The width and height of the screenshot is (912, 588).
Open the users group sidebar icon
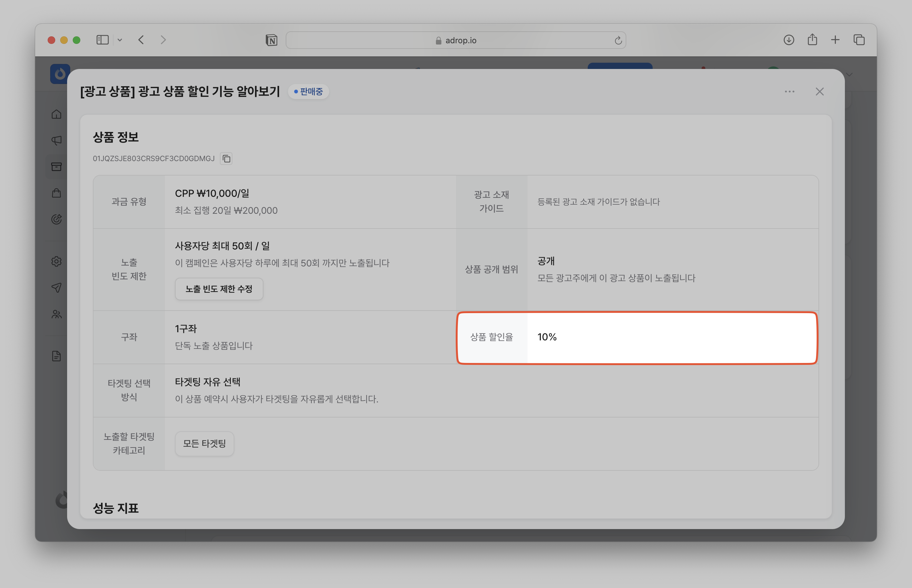pyautogui.click(x=56, y=314)
